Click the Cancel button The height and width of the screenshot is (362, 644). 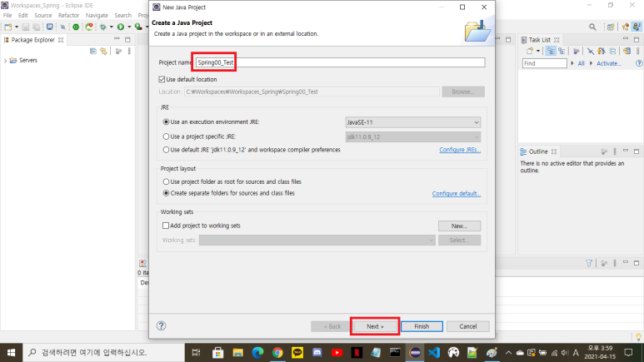click(x=468, y=326)
